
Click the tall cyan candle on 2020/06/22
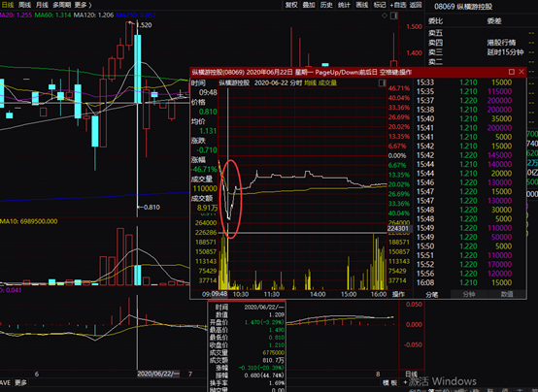click(x=138, y=69)
